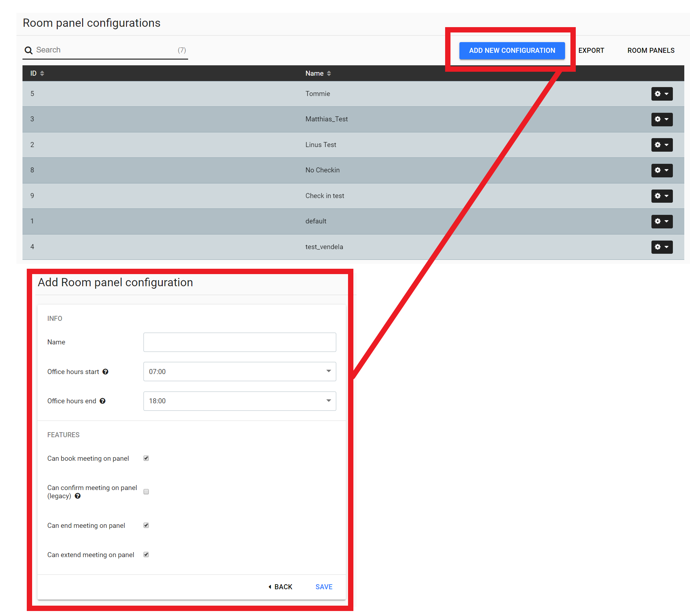Open help for confirm meeting legacy

(x=77, y=496)
